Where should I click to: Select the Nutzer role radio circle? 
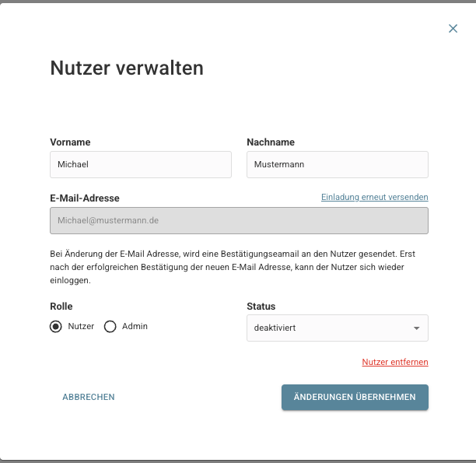pyautogui.click(x=56, y=327)
